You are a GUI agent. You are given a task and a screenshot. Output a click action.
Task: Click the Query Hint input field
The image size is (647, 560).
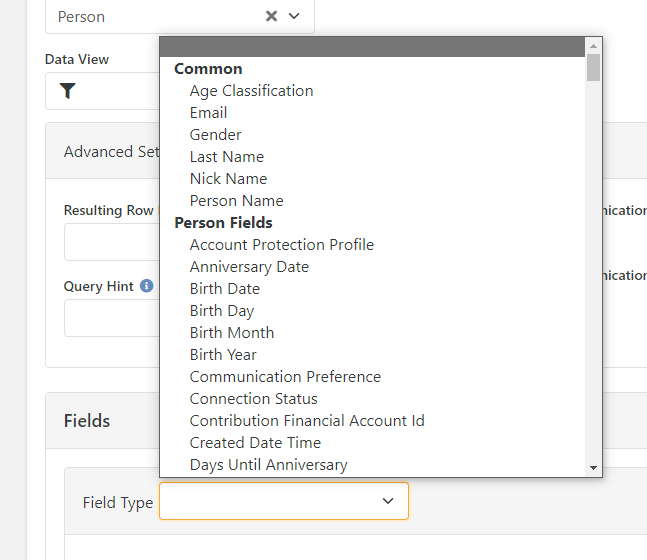[x=112, y=318]
